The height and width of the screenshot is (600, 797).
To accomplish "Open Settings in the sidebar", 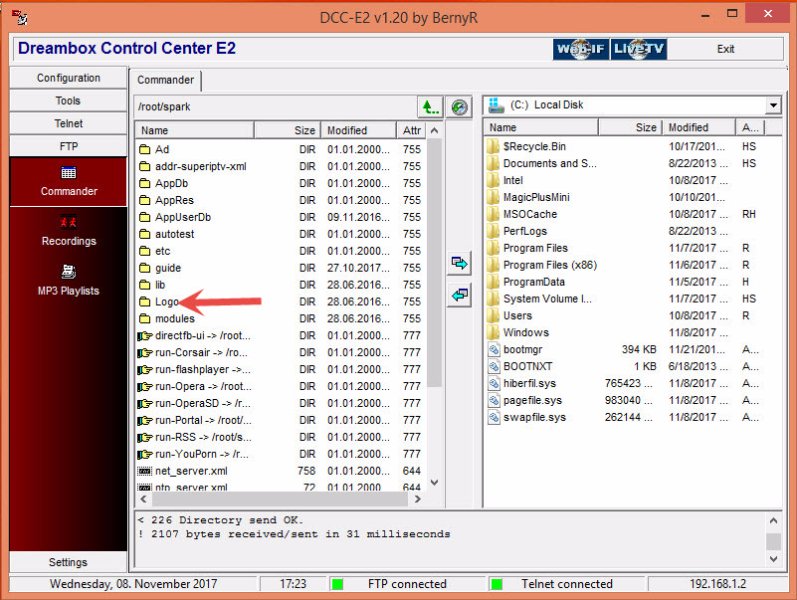I will (x=68, y=562).
